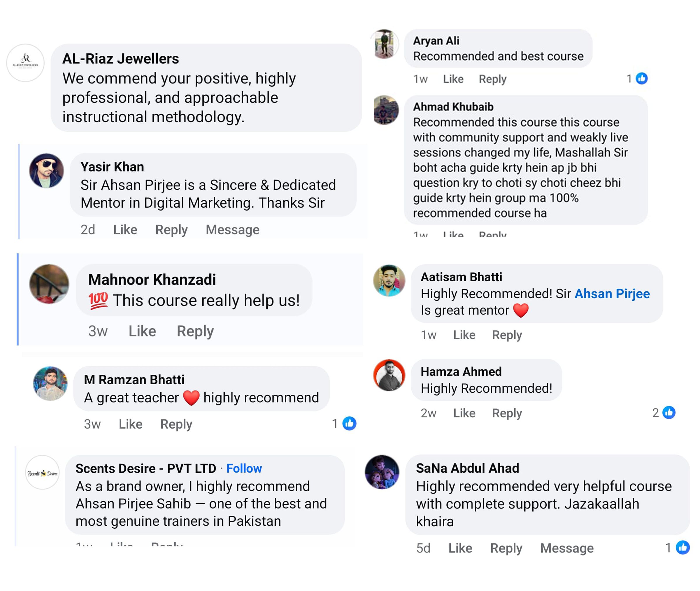The width and height of the screenshot is (700, 591).
Task: Click the like reaction icon on M Ramzan Bhatti's comment
Action: pos(349,424)
